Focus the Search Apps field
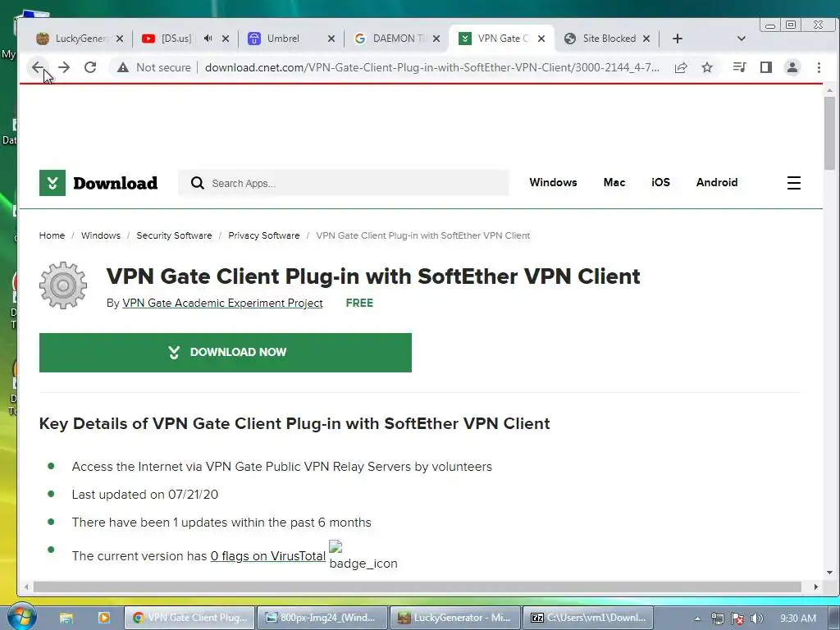This screenshot has width=840, height=630. (343, 183)
